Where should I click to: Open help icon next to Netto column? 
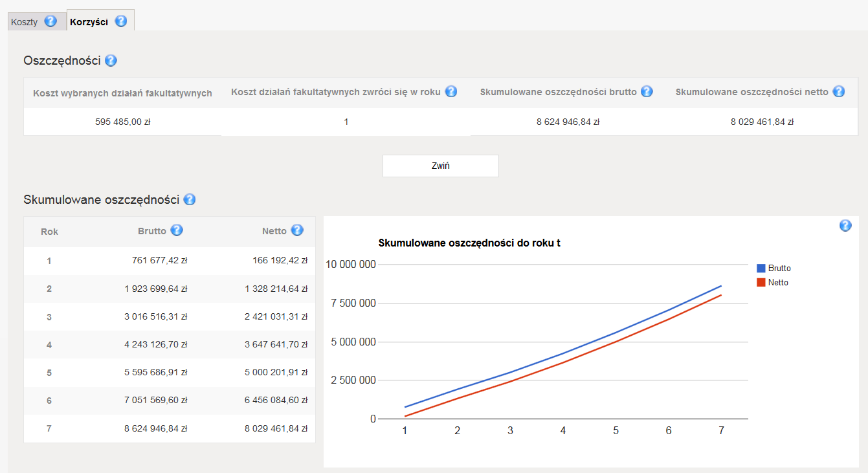[297, 230]
